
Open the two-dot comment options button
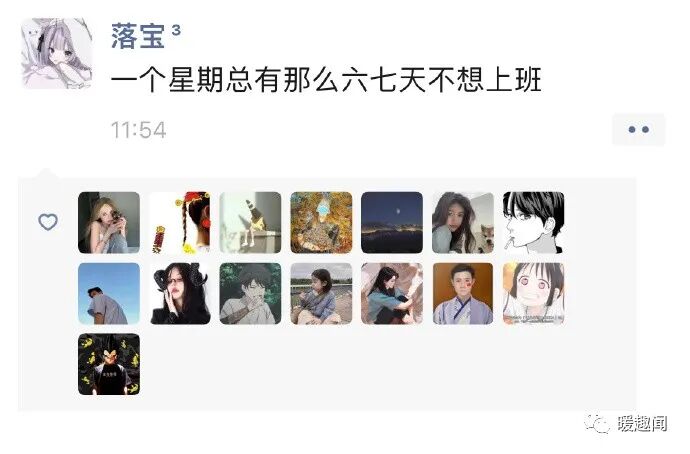(639, 129)
